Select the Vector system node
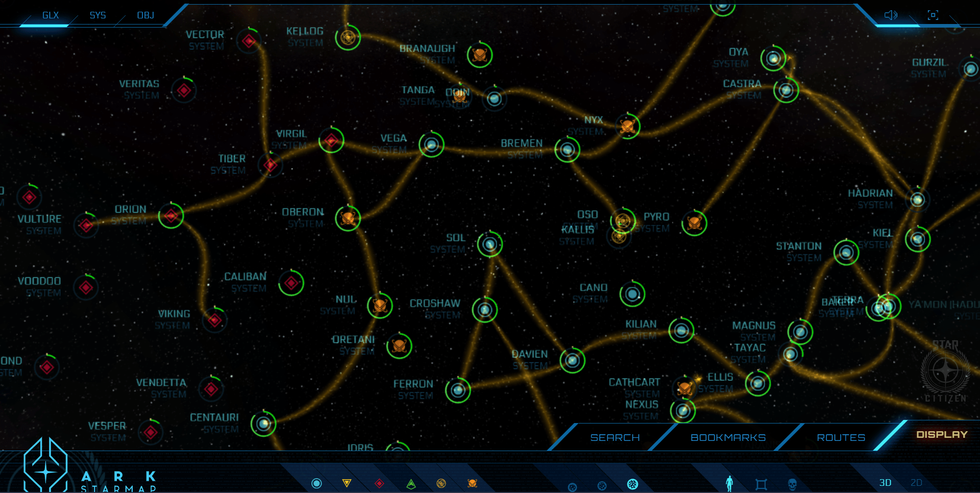Viewport: 980px width, 493px height. coord(249,41)
